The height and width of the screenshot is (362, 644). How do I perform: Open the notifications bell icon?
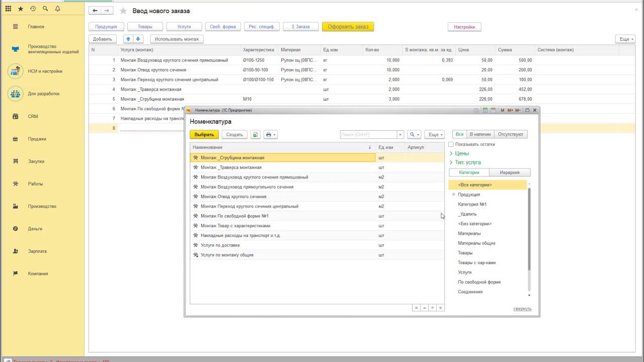coord(57,9)
